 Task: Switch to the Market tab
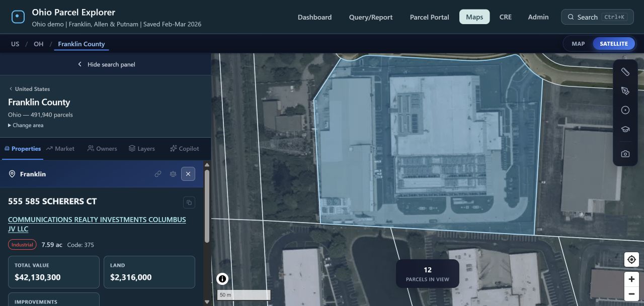(60, 149)
